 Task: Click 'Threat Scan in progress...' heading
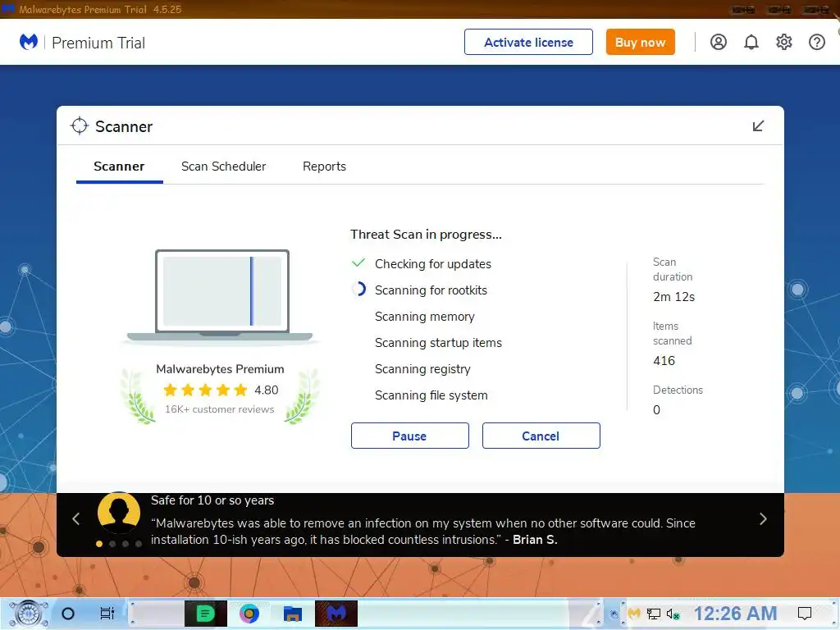[426, 234]
